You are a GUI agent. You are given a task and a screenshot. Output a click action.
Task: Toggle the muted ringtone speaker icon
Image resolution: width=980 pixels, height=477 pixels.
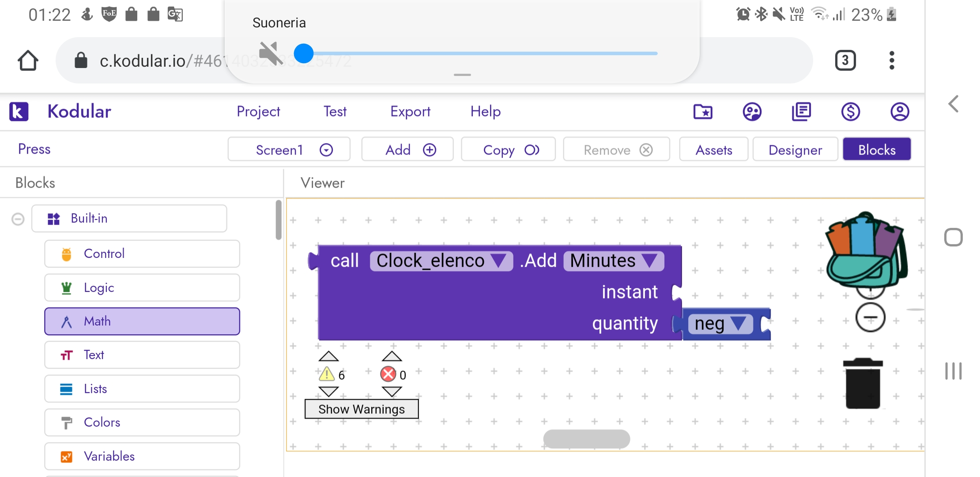point(270,53)
